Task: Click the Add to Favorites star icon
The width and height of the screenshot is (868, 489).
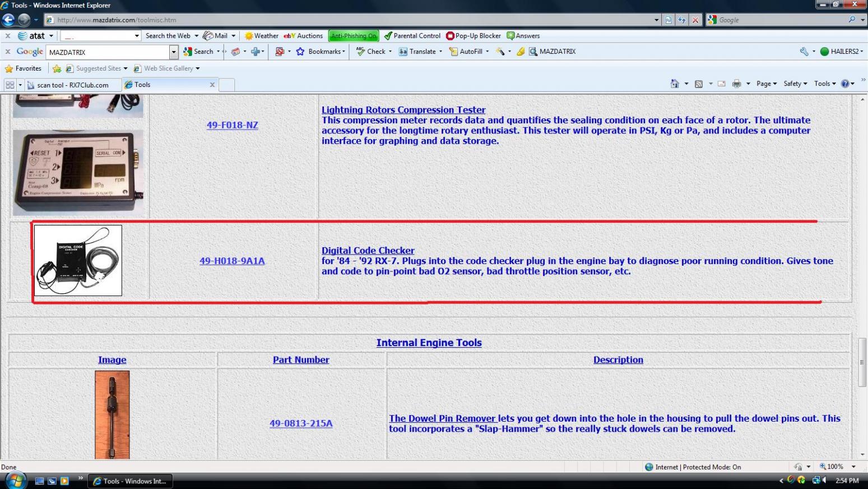Action: (x=57, y=68)
